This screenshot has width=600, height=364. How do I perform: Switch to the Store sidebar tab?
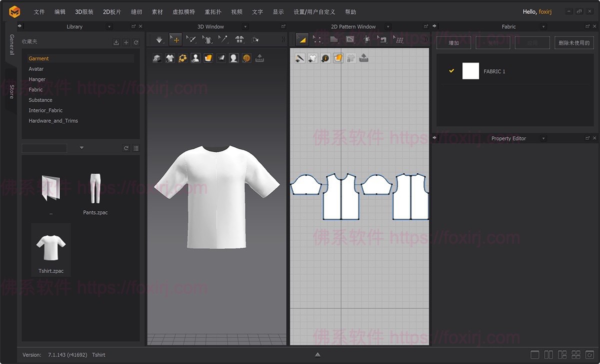coord(10,91)
